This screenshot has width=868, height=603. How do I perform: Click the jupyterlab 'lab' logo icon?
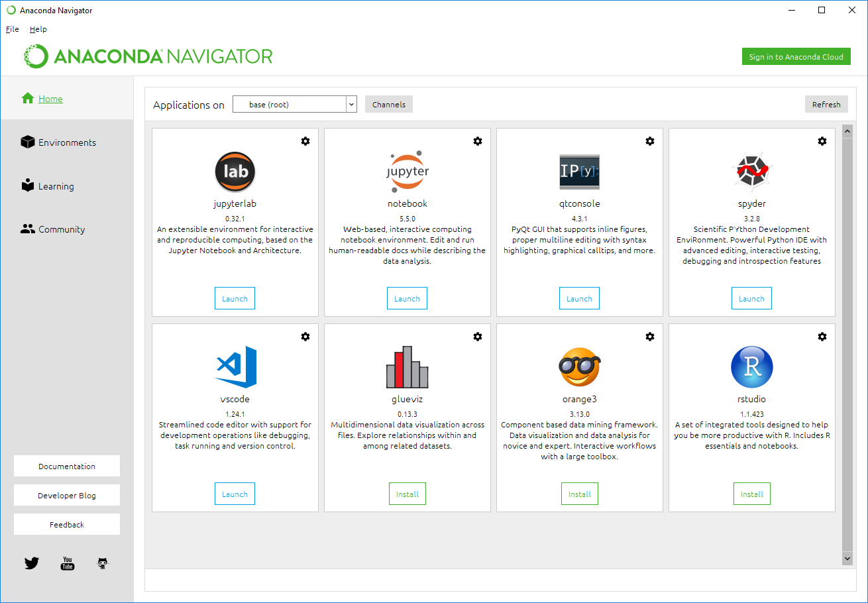(235, 172)
